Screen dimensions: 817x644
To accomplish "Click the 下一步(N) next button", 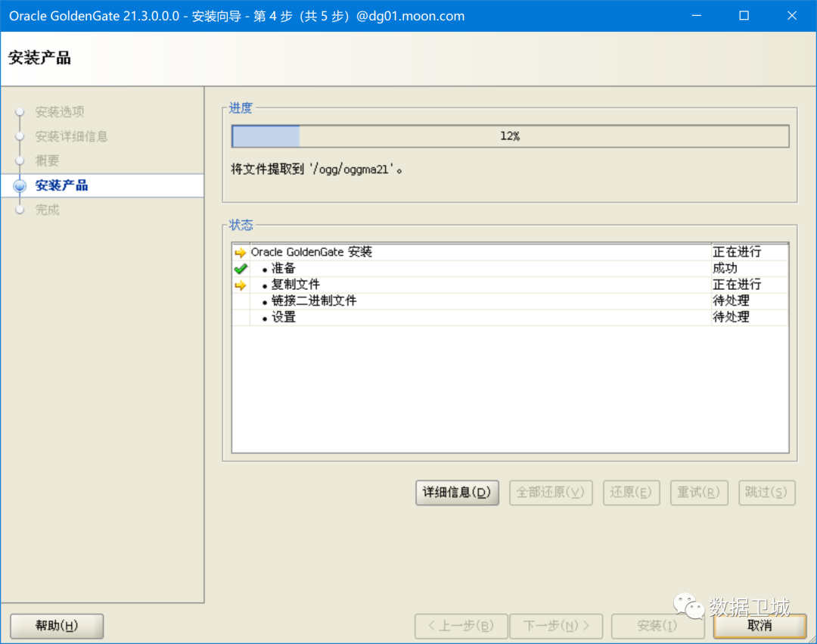I will 556,626.
